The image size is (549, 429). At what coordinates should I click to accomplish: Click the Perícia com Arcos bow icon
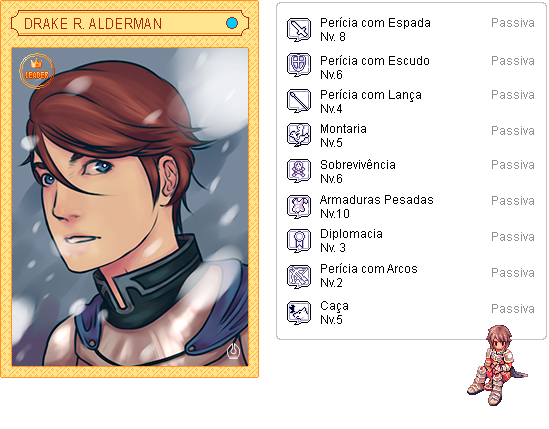(x=299, y=276)
